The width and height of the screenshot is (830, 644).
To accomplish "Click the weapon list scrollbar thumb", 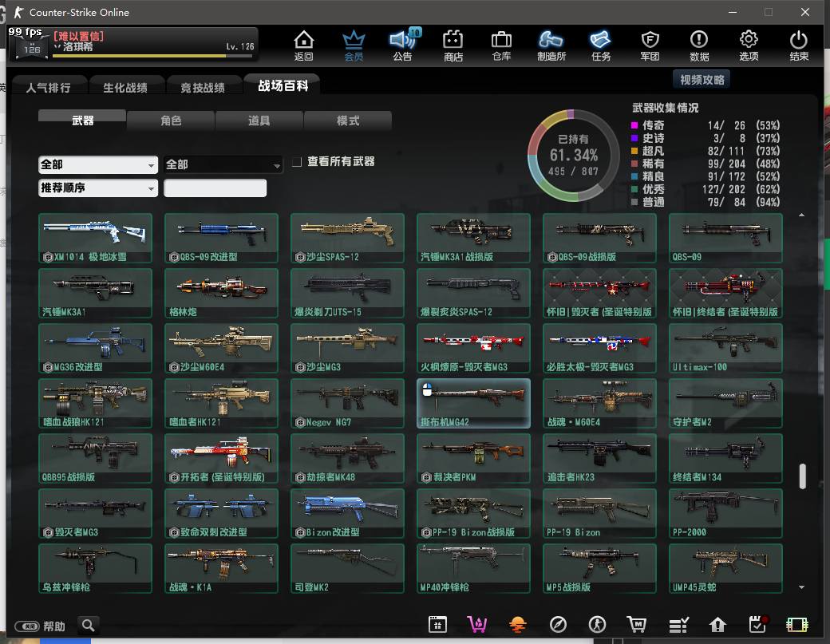I will tap(803, 476).
